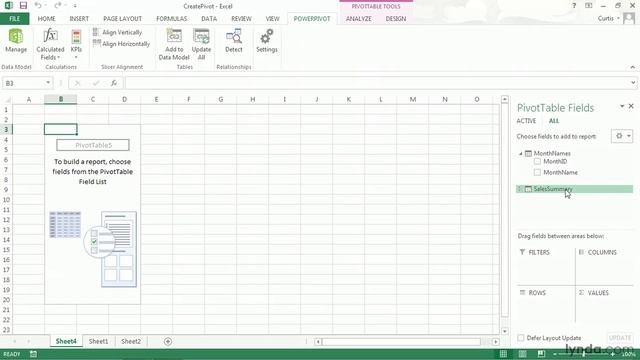Select row 10 header

pyautogui.click(x=6, y=200)
